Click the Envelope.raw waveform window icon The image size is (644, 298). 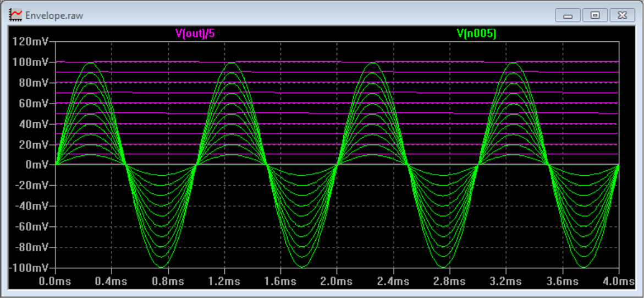coord(16,15)
